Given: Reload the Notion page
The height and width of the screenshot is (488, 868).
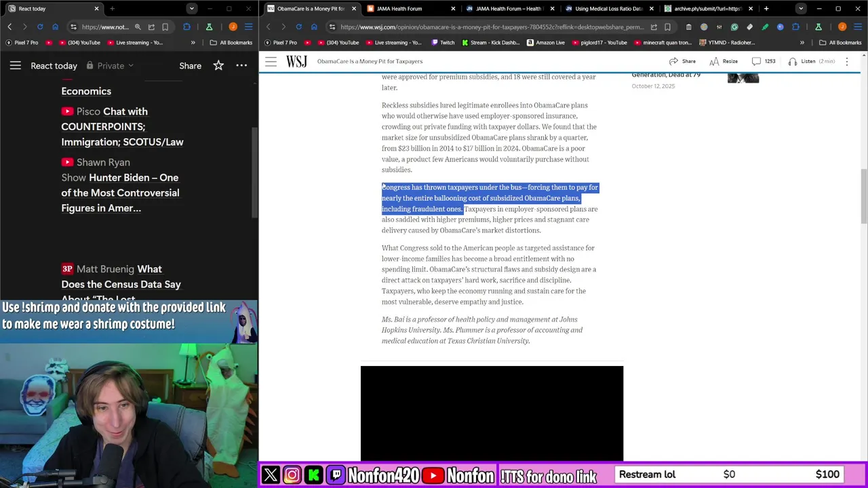Looking at the screenshot, I should pyautogui.click(x=40, y=26).
